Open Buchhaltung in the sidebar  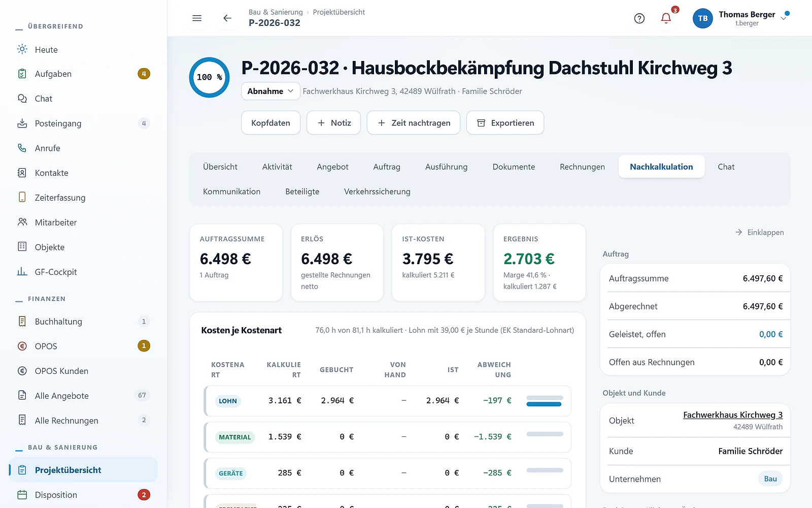pos(83,322)
